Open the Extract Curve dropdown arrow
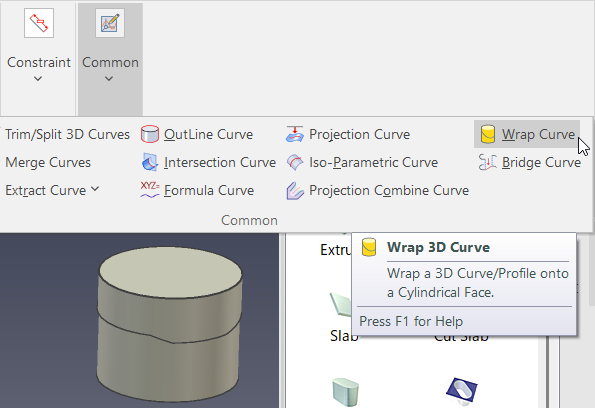 [95, 189]
